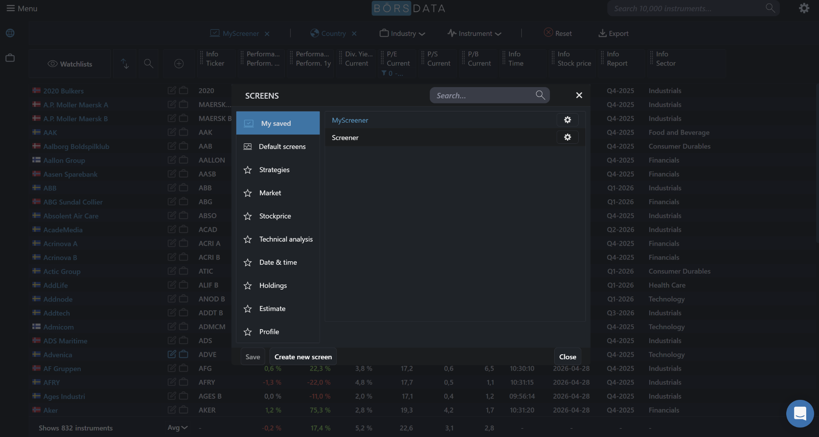
Task: Click Create new screen button
Action: (x=303, y=357)
